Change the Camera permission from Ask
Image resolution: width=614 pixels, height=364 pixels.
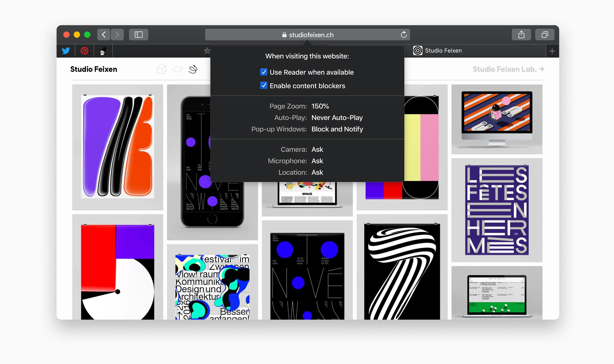317,149
